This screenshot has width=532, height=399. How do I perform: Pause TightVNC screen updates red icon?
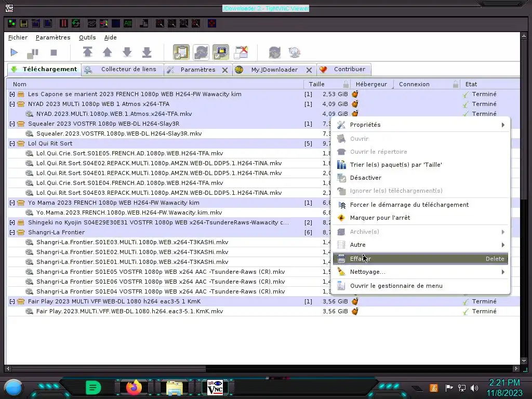tap(63, 23)
